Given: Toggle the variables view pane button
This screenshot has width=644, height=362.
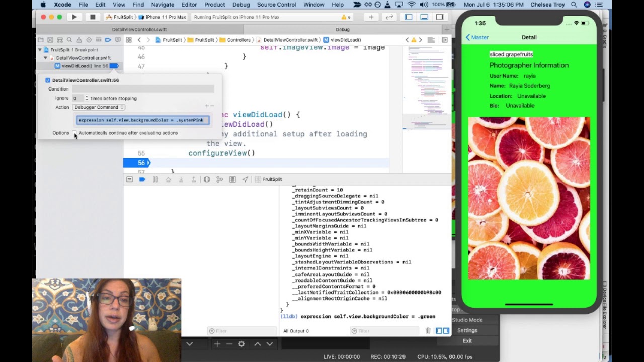Looking at the screenshot, I should [439, 331].
